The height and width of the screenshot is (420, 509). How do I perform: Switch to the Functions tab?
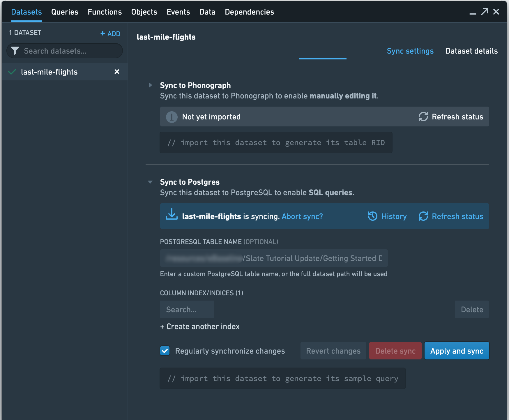(105, 12)
